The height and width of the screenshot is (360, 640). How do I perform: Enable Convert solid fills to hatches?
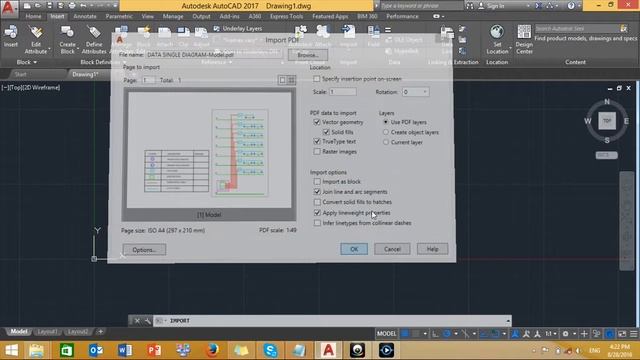tap(317, 202)
